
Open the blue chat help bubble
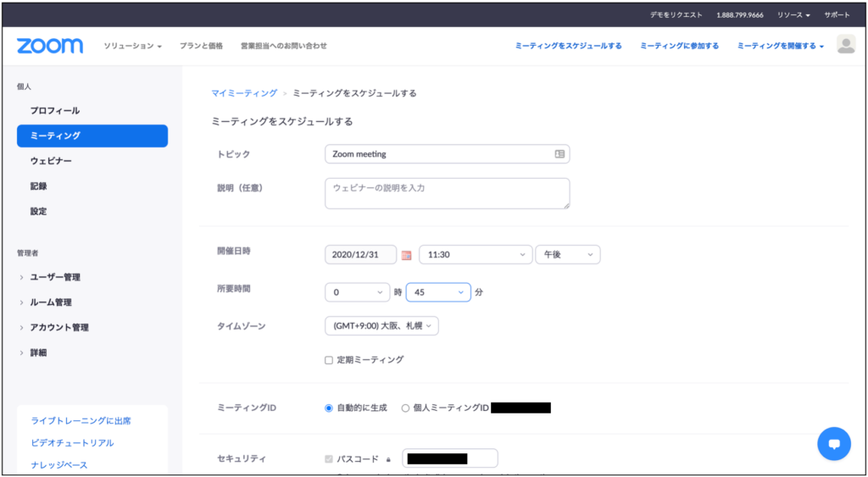833,443
